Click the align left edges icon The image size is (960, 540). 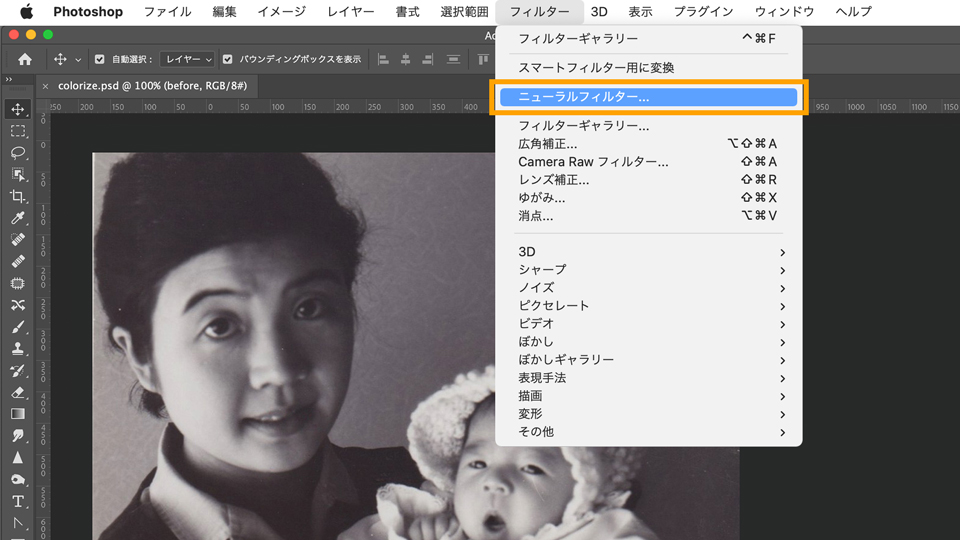[383, 59]
